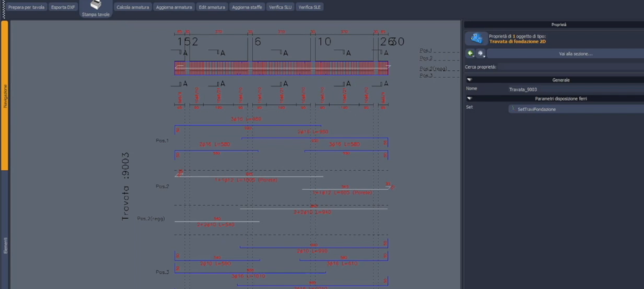Click Aggiorna armatura

coord(174,7)
